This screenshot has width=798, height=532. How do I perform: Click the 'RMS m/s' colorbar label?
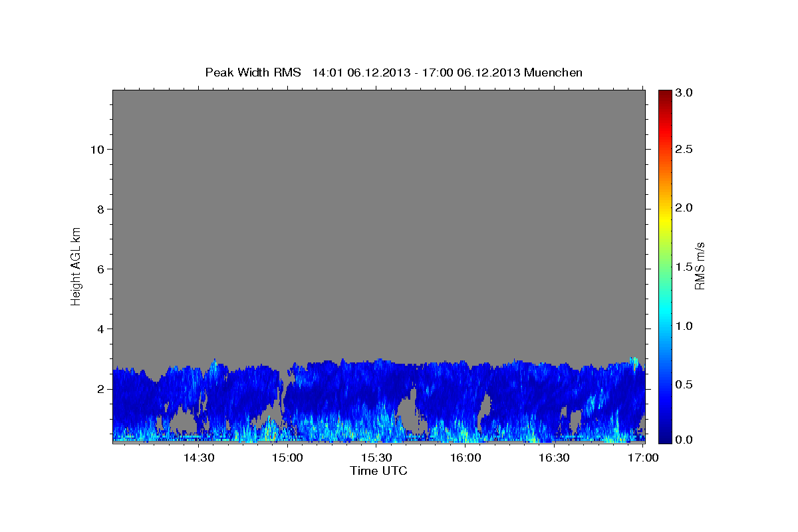(x=699, y=265)
